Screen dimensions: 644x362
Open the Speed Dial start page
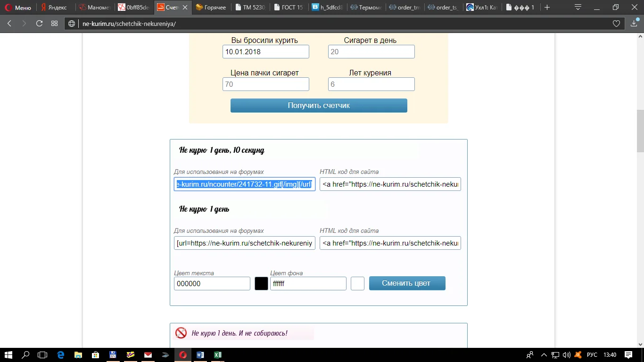click(54, 24)
